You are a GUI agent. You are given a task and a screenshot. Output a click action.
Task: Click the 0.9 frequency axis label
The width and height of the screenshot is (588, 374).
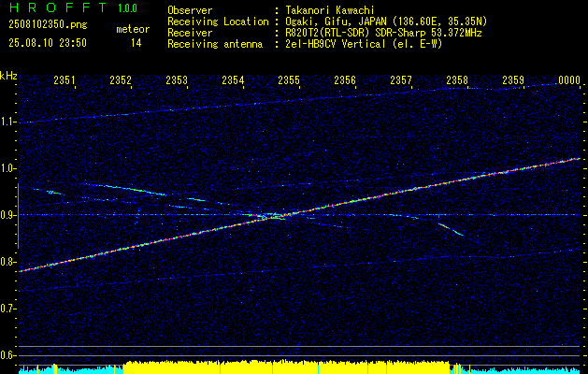[x=7, y=215]
